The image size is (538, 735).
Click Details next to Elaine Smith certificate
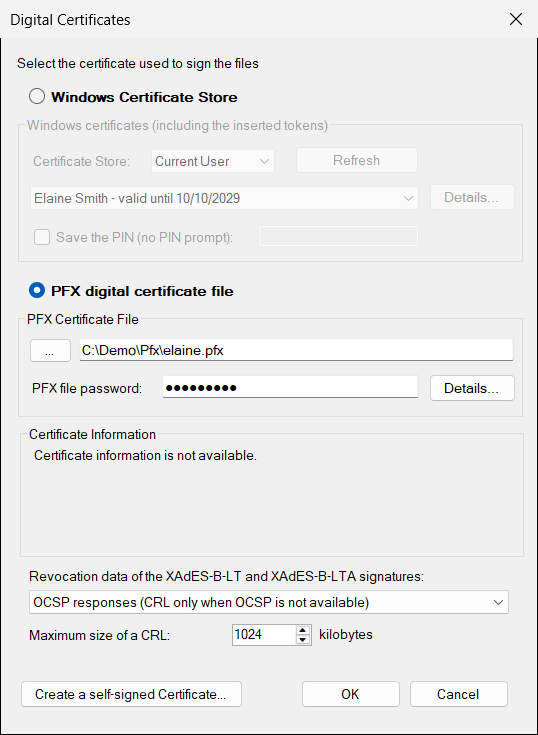click(472, 197)
